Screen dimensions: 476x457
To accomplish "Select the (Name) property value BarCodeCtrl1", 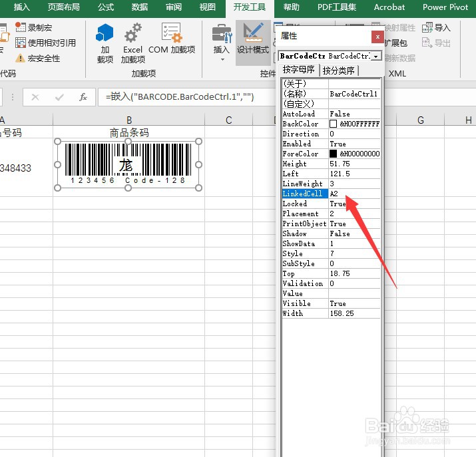I will coord(354,94).
